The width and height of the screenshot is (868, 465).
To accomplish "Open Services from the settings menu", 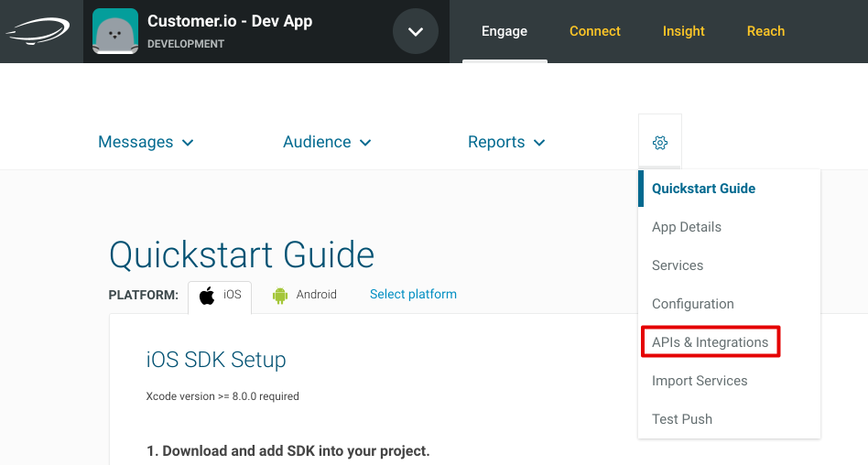I will coord(678,265).
